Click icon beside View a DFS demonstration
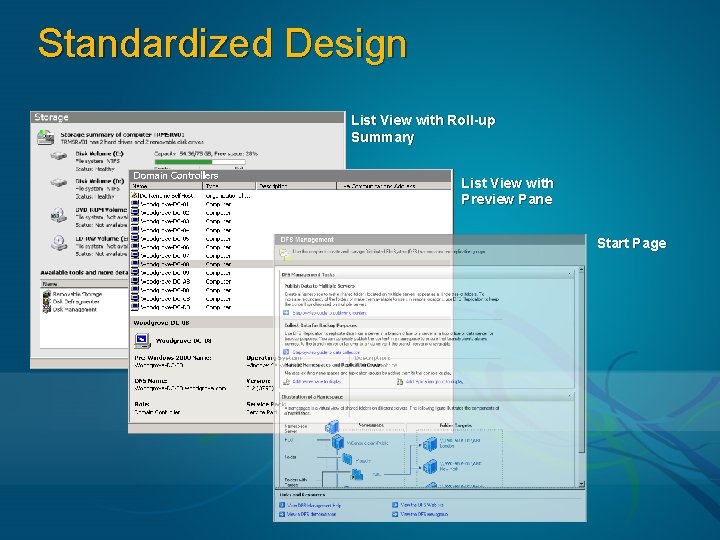 click(282, 514)
